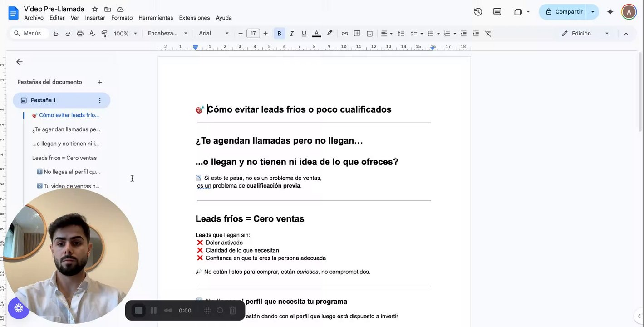Viewport: 644px width, 327px height.
Task: Open the options menu for Pestaña 1
Action: pos(100,100)
